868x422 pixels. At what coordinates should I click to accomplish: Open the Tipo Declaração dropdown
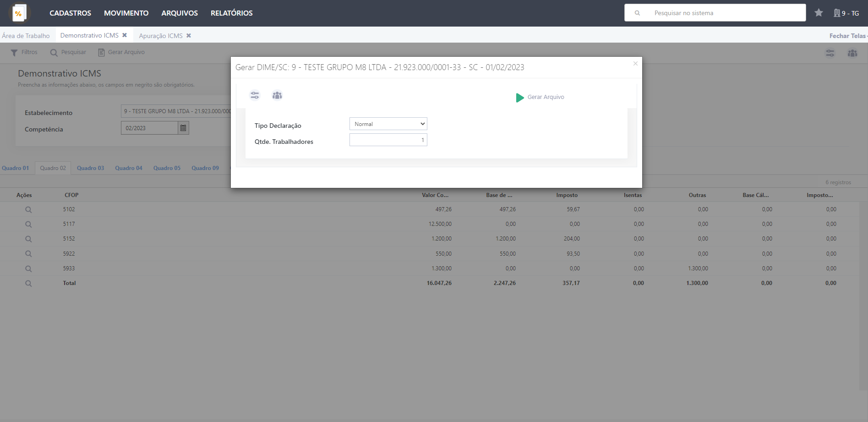pyautogui.click(x=388, y=124)
